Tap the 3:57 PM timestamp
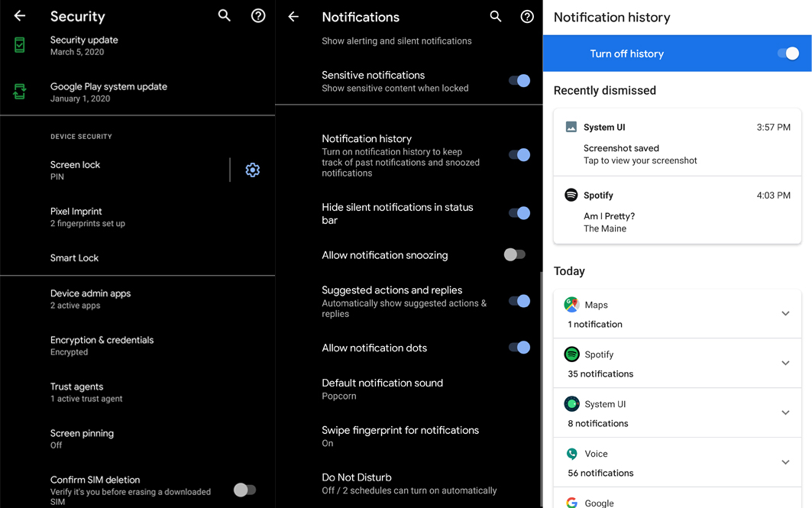The image size is (812, 508). click(x=773, y=127)
